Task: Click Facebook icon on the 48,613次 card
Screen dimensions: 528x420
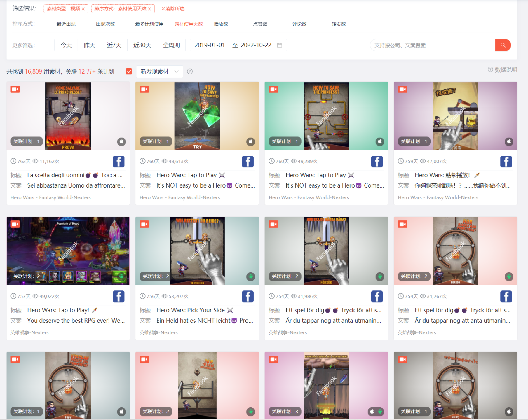Action: (248, 162)
